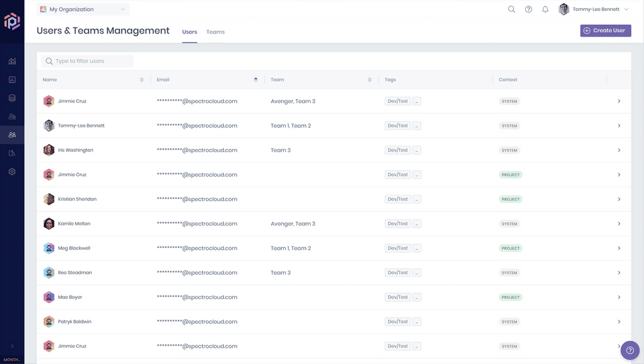Click 'Team 1, Team 2' in Meg Blackwell's row

click(290, 248)
